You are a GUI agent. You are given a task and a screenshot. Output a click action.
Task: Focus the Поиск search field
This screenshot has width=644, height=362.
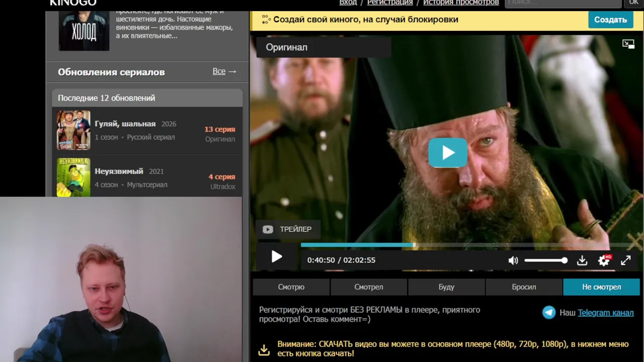[562, 3]
